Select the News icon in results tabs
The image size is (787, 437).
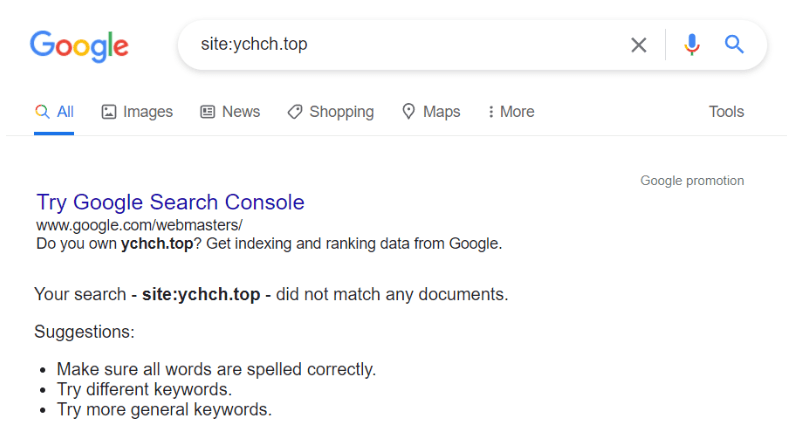coord(207,111)
